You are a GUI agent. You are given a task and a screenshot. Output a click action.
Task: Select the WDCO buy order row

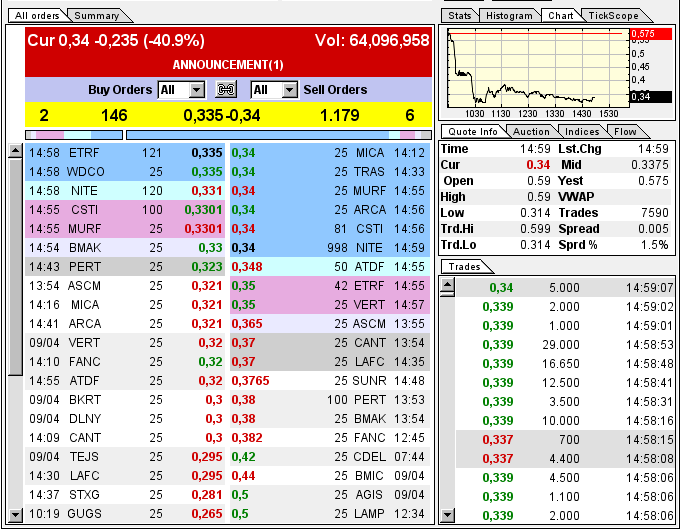click(x=125, y=172)
